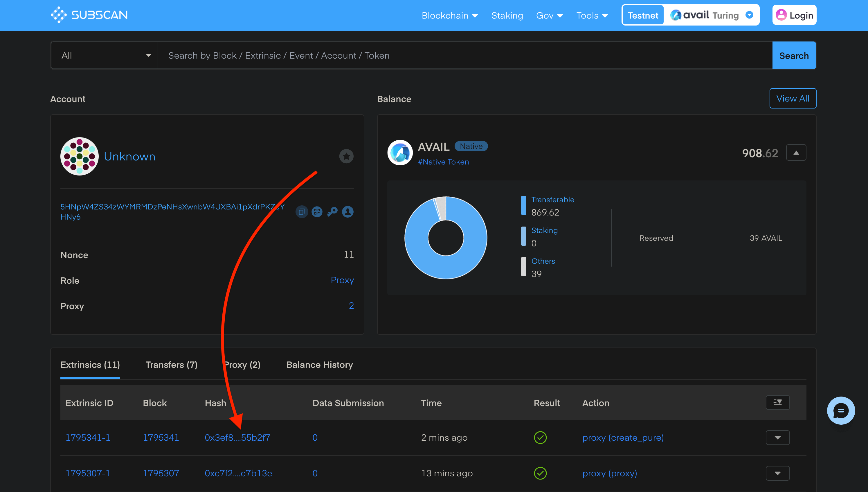Click the View All button
The width and height of the screenshot is (868, 492).
(x=793, y=98)
